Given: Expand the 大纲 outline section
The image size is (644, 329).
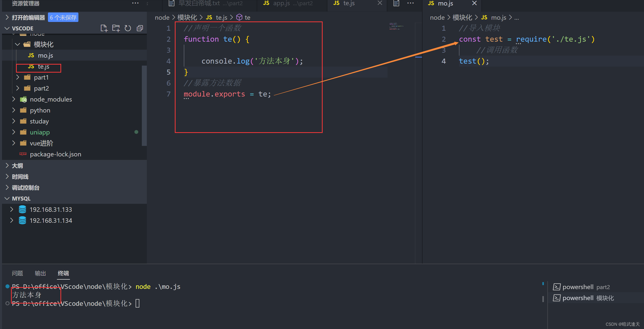Looking at the screenshot, I should (7, 165).
